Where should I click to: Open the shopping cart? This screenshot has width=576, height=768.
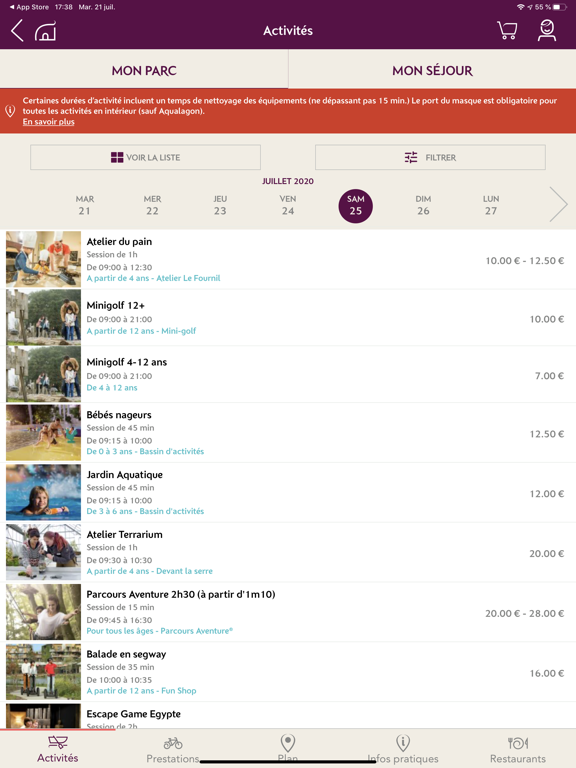point(507,30)
